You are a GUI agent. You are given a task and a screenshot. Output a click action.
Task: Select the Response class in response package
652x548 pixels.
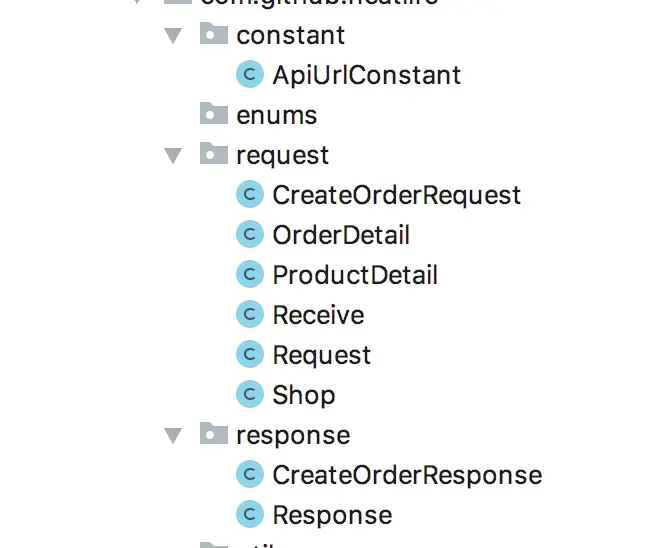pos(332,515)
